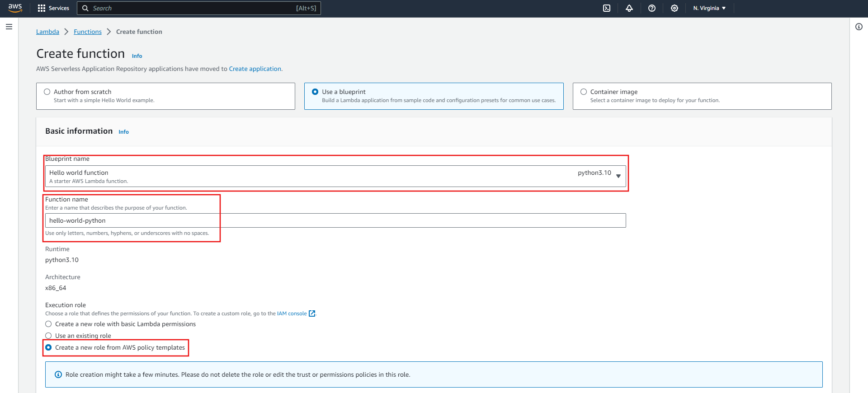Open the IAM console link

coord(292,313)
